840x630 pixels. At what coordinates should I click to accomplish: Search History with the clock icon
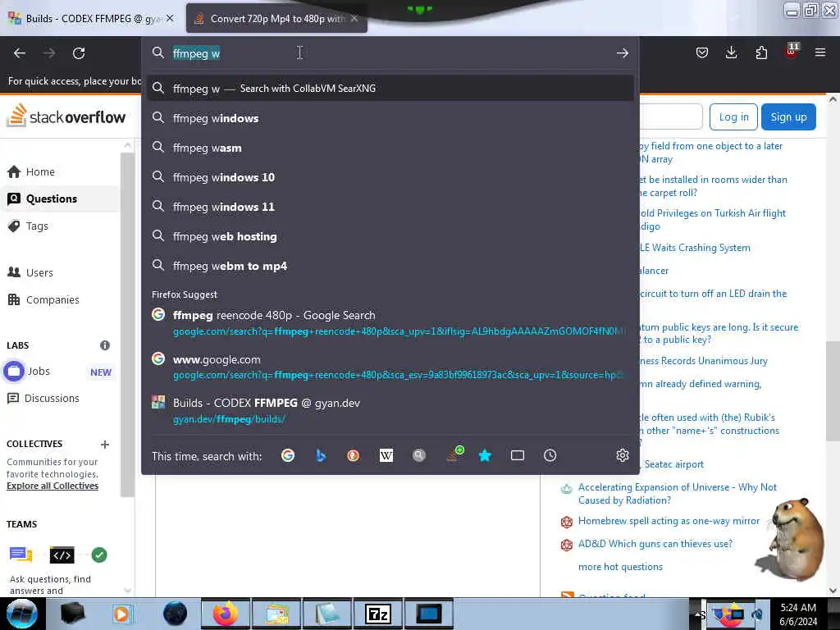[x=550, y=455]
